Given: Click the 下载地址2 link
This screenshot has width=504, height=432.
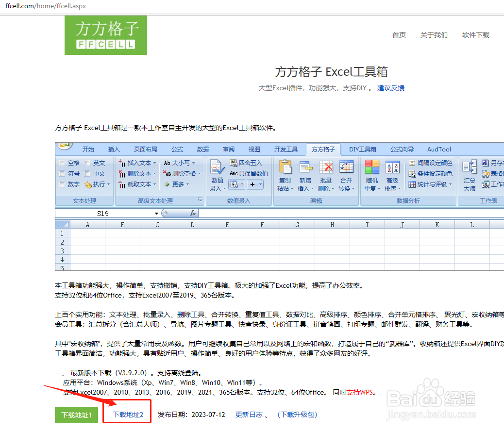Looking at the screenshot, I should pos(128,415).
